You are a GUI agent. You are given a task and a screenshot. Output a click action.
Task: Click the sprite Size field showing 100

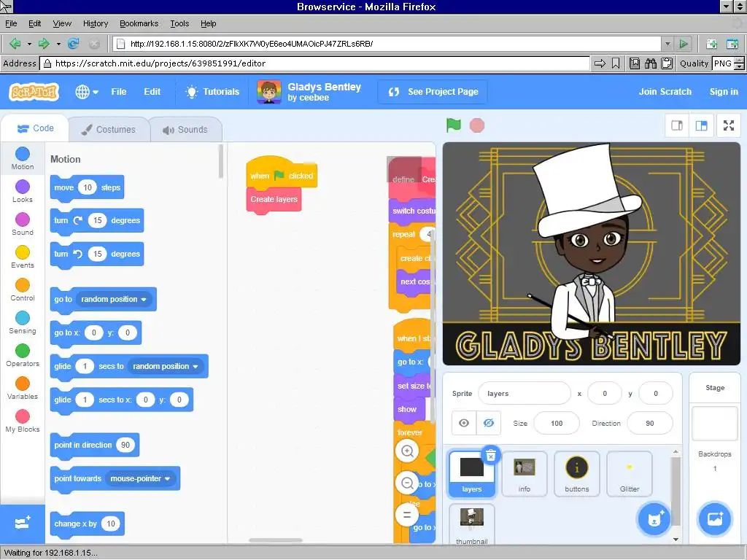point(557,423)
